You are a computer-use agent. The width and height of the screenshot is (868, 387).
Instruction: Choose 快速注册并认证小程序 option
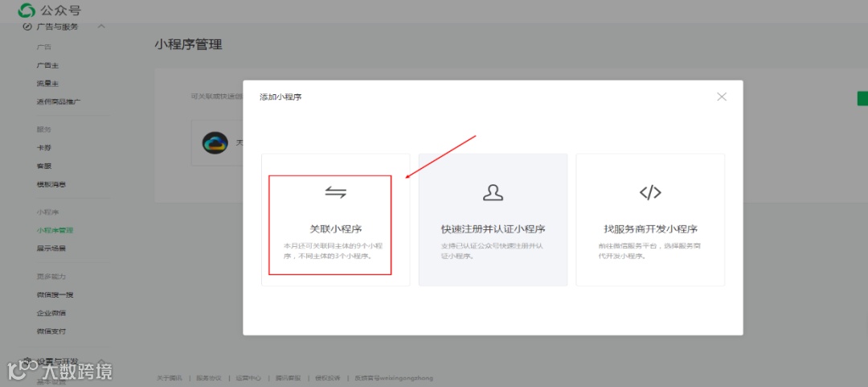click(493, 220)
